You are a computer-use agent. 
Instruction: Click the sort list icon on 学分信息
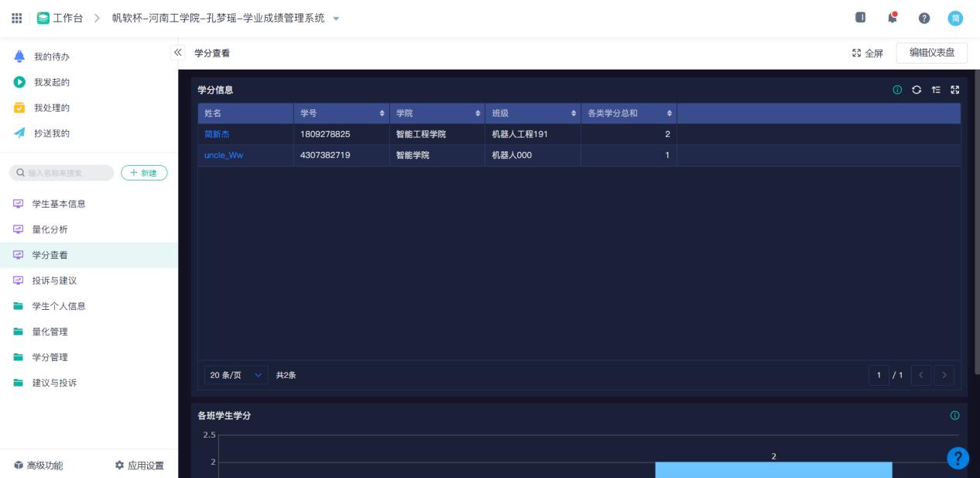(x=936, y=90)
